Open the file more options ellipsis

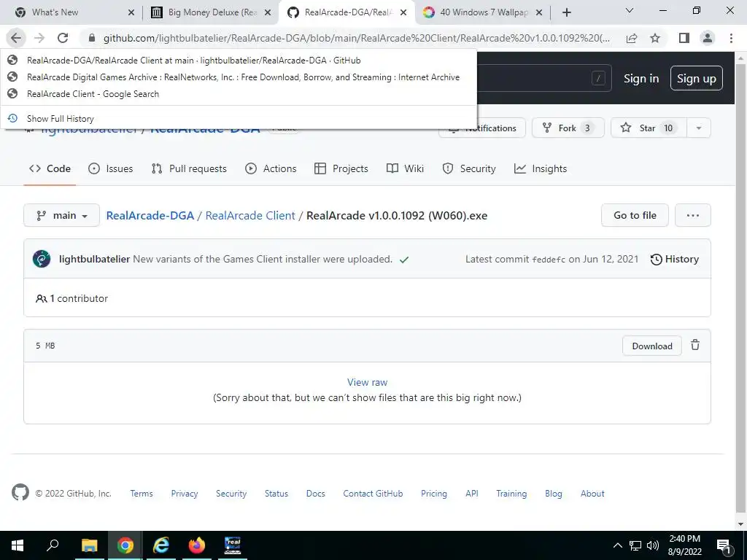[693, 215]
